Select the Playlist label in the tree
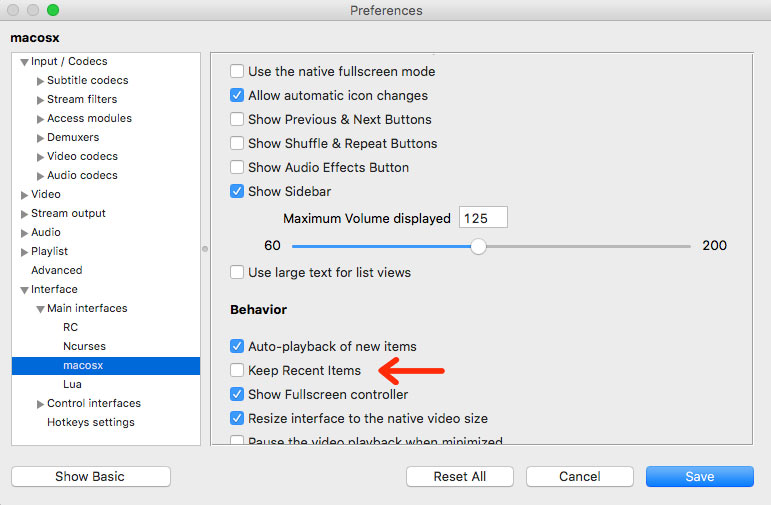Viewport: 771px width, 505px height. [x=49, y=251]
